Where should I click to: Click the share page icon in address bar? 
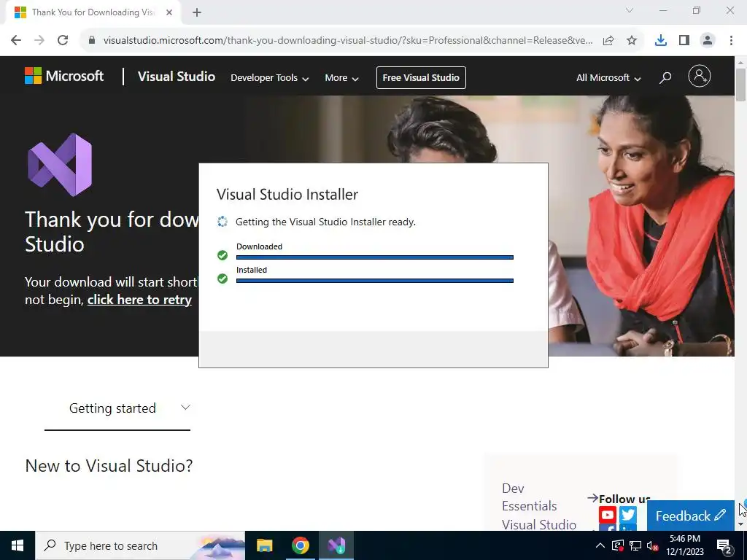[x=608, y=41]
